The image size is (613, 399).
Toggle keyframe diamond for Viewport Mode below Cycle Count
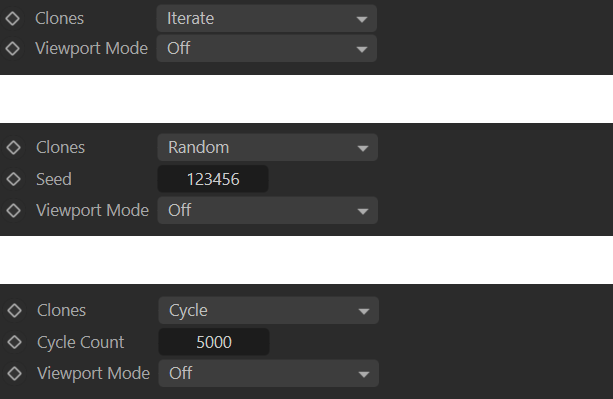pyautogui.click(x=14, y=373)
